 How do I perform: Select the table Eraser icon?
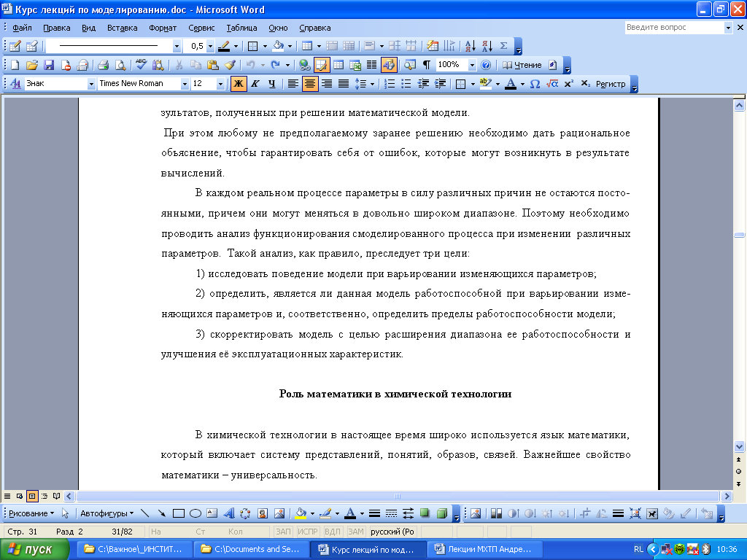32,46
